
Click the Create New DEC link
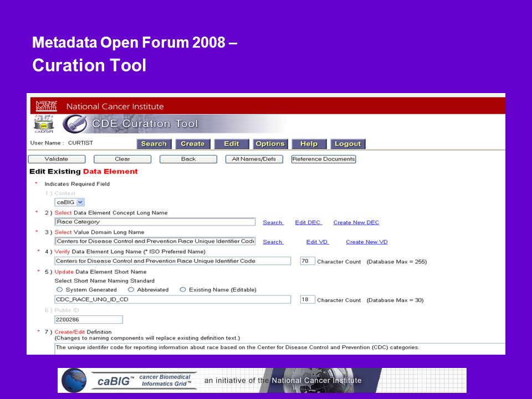356,223
